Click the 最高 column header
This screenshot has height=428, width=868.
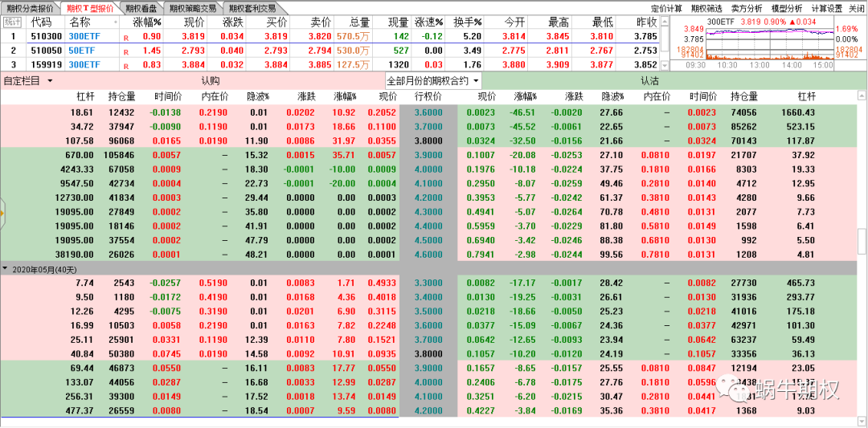tap(559, 22)
